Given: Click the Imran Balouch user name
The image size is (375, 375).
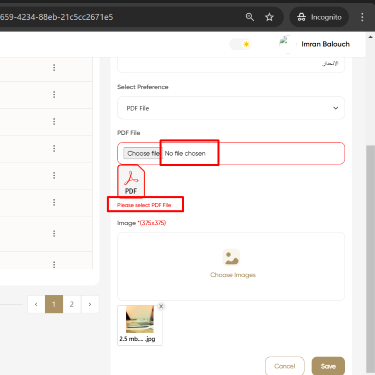Looking at the screenshot, I should click(x=325, y=44).
